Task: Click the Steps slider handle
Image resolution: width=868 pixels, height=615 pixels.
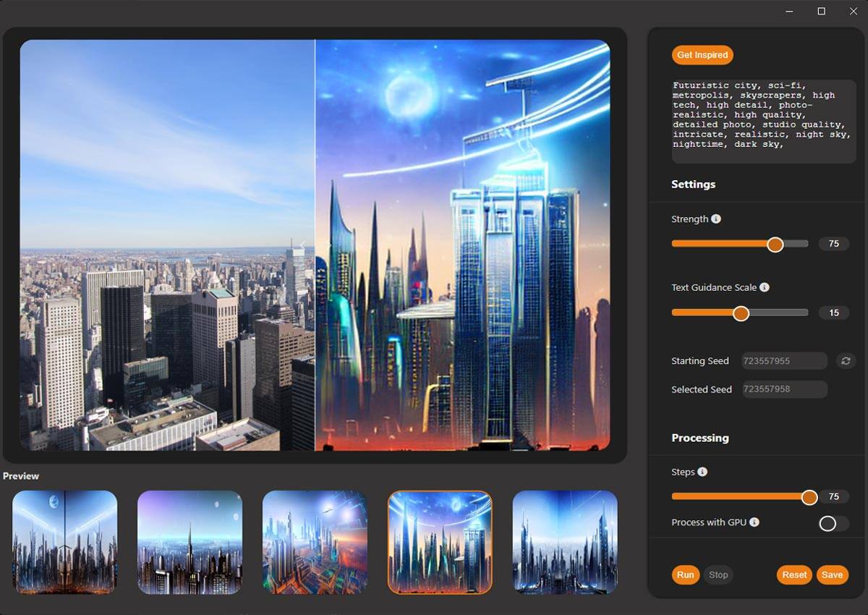Action: point(809,497)
